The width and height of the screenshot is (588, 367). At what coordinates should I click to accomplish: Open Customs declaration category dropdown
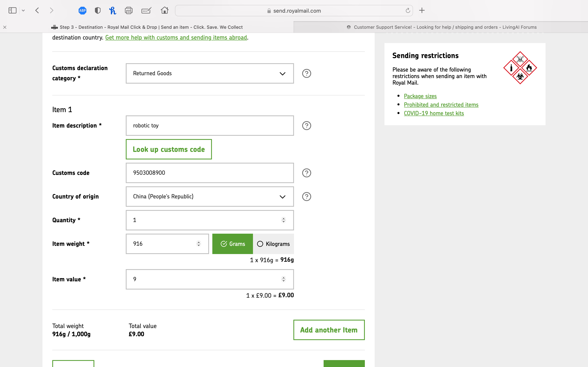tap(210, 73)
